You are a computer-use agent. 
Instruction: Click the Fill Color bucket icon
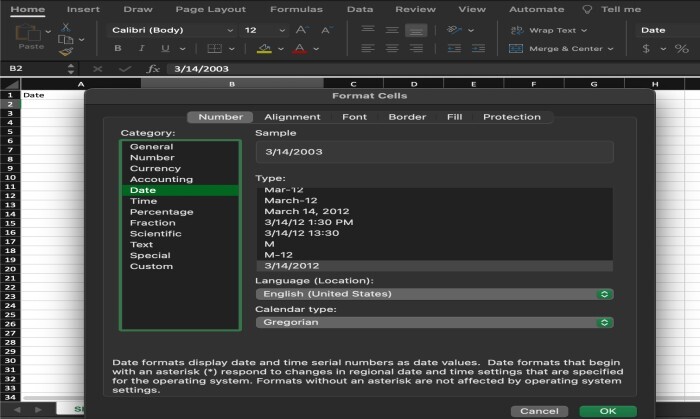coord(264,48)
